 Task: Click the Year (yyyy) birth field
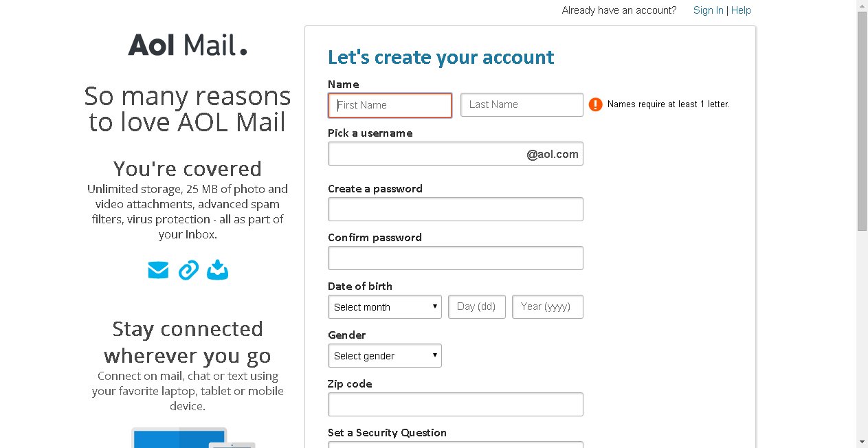(547, 306)
